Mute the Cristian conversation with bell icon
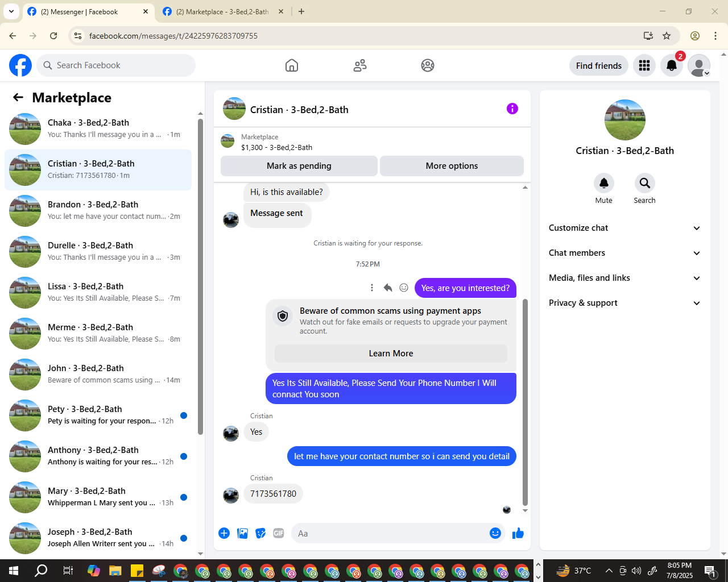This screenshot has width=728, height=582. (604, 183)
